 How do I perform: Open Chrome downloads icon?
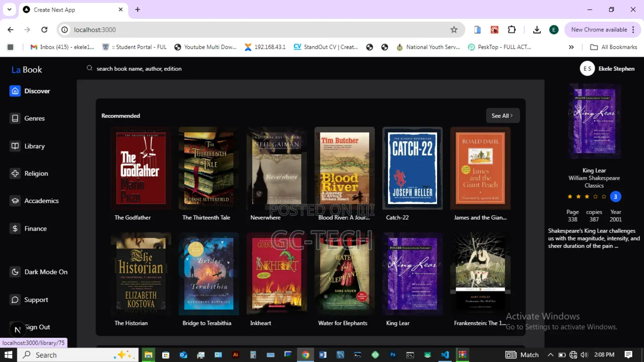click(537, 30)
